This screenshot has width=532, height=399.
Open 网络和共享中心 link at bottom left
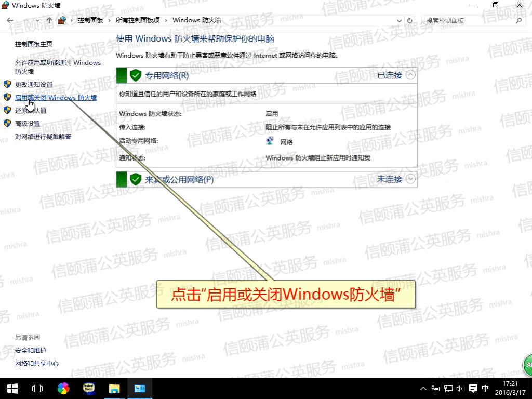pos(37,364)
